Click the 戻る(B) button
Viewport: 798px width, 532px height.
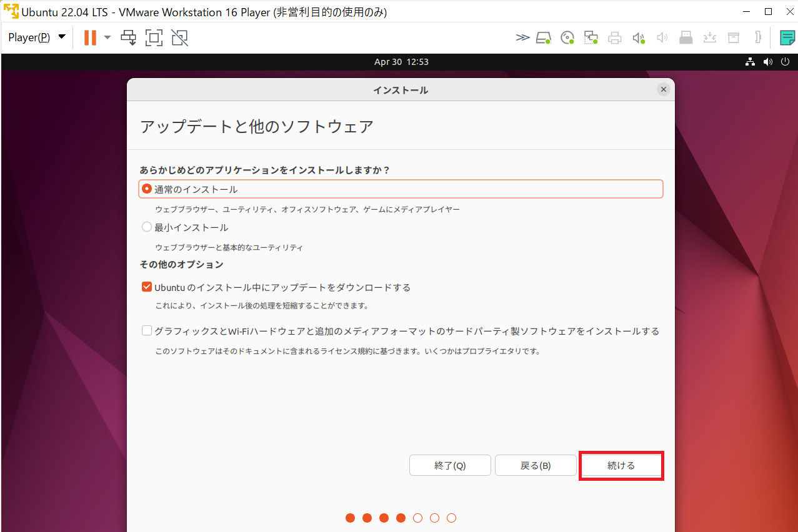tap(536, 466)
